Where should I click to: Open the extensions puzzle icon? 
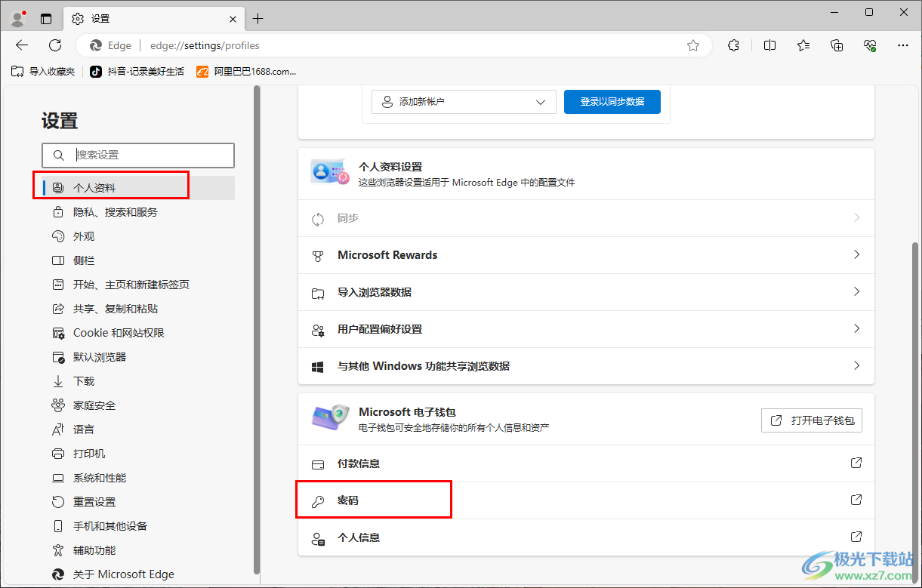coord(733,45)
